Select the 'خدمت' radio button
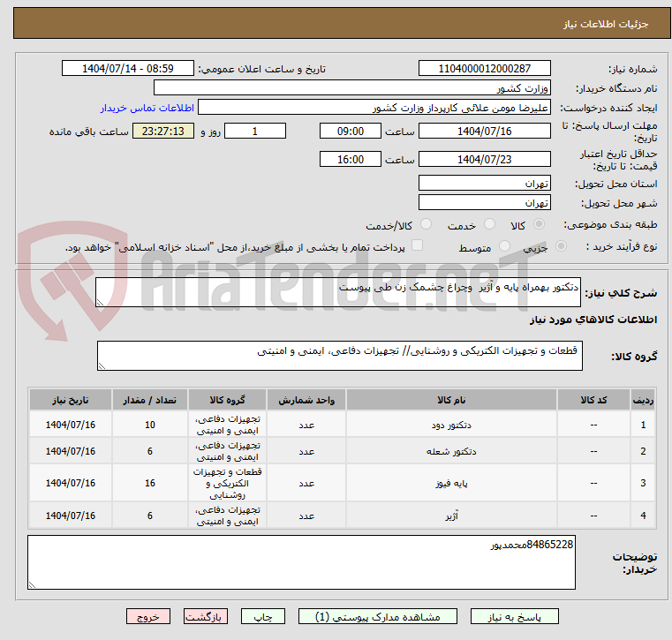672x640 pixels. coord(489,224)
